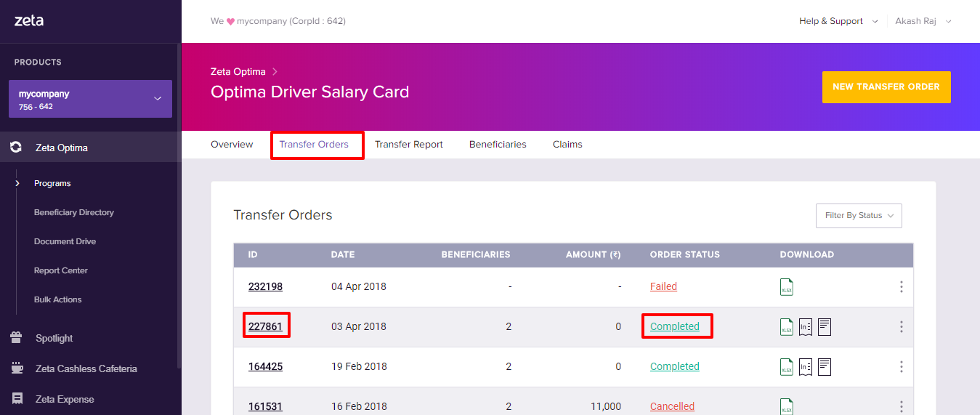Open the Filter By Status dropdown

859,216
